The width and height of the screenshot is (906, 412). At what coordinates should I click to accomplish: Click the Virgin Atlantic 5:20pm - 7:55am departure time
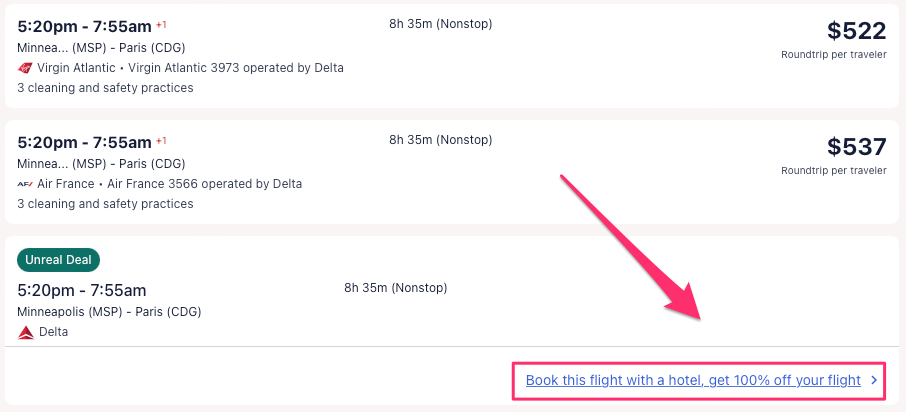point(84,26)
